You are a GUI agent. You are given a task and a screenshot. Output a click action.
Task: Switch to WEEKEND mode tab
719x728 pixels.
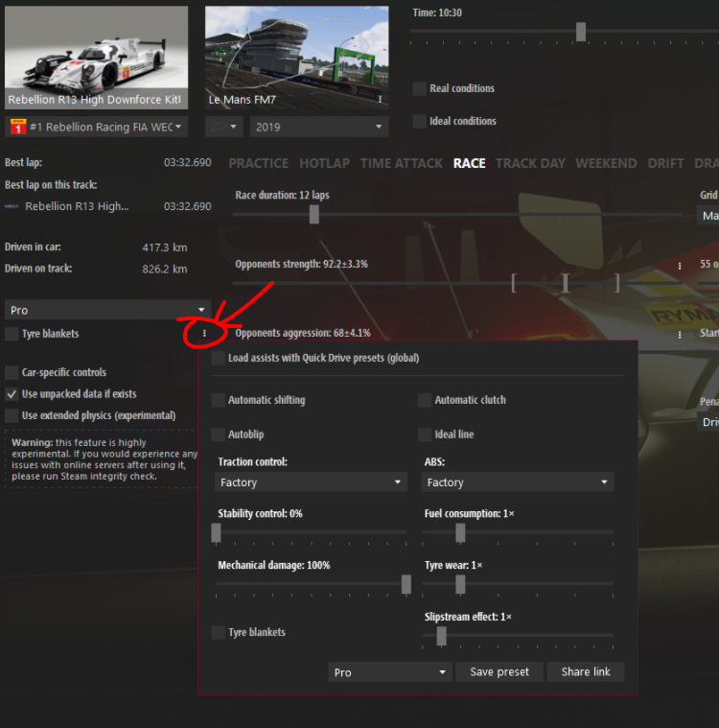[x=606, y=163]
